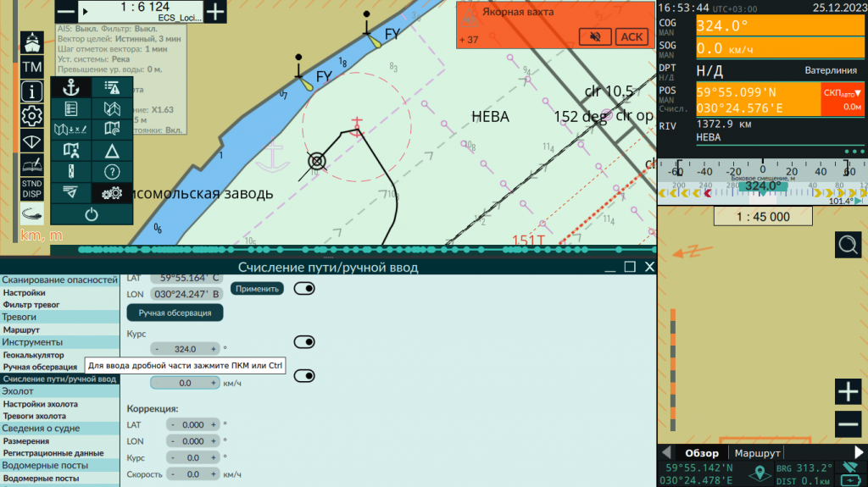Open the logbook with pen icon
Screen dimensions: 868x487
click(31, 164)
